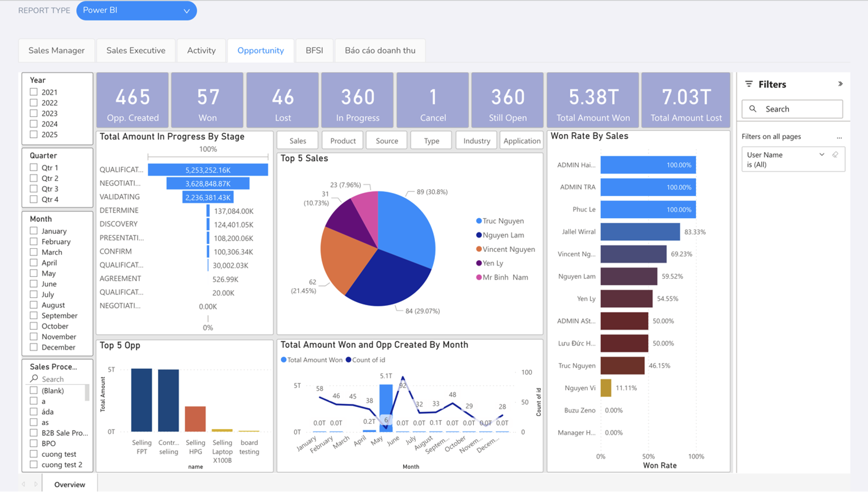Go to the previous page with the left arrow
This screenshot has width=868, height=492.
[x=24, y=484]
